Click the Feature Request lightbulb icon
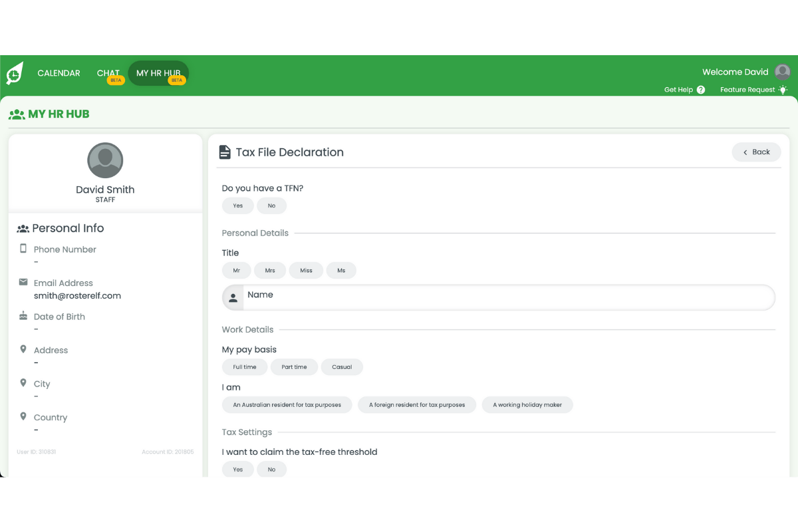Image resolution: width=798 pixels, height=532 pixels. (783, 89)
